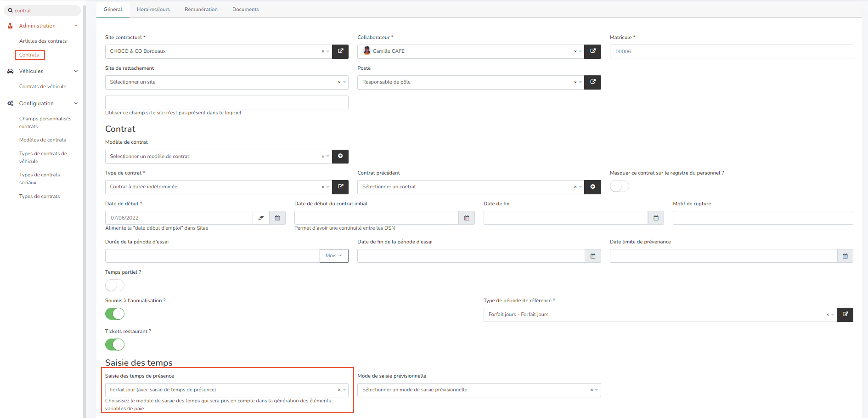Clear the Collaborateur selection with x
Image resolution: width=868 pixels, height=418 pixels.
575,51
